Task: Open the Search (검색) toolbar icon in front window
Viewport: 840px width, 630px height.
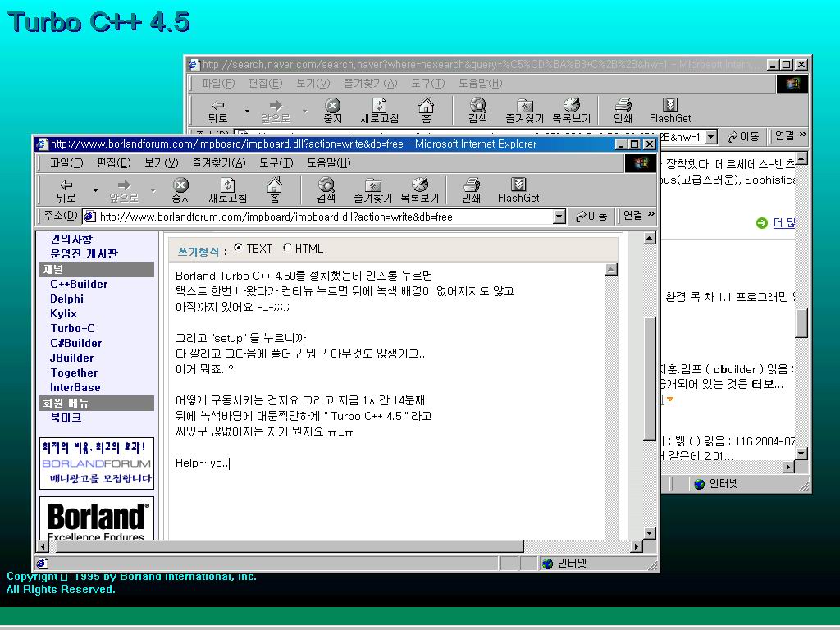Action: tap(326, 189)
